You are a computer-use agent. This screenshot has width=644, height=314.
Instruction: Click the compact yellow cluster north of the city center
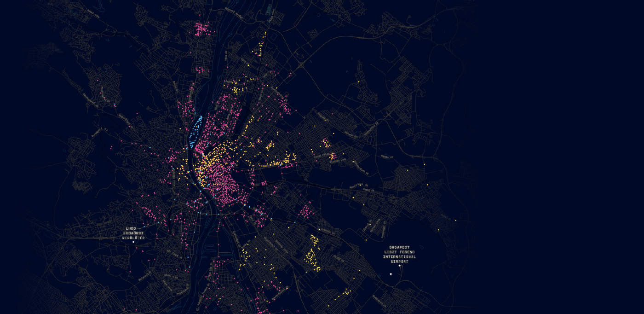[x=237, y=90]
